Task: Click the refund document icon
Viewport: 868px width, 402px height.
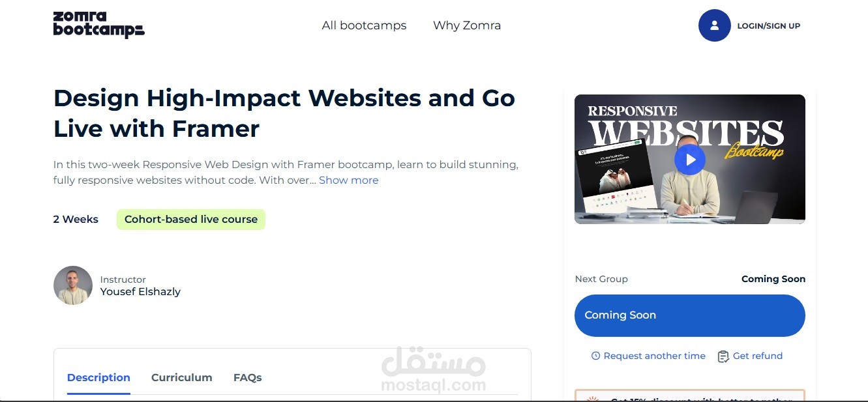Action: click(723, 356)
